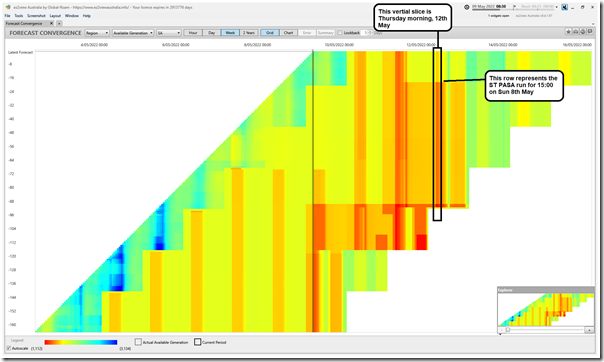Click the Explorer panel zoom slider

pos(545,330)
